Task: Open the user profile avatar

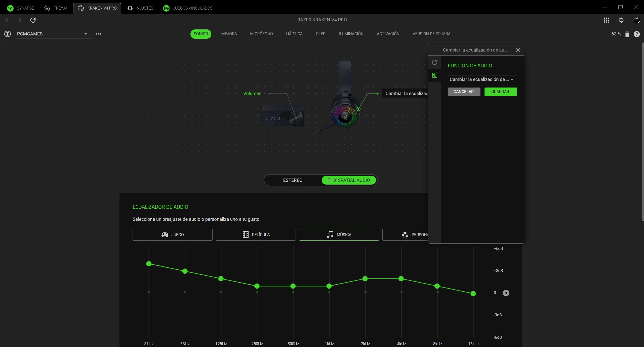Action: tap(636, 20)
